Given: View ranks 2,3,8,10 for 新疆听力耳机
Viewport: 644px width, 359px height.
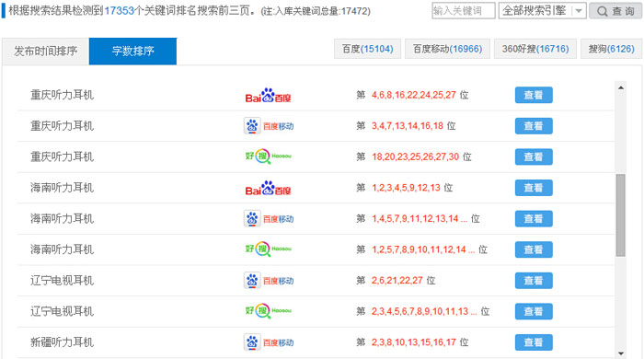Looking at the screenshot, I should [x=534, y=342].
